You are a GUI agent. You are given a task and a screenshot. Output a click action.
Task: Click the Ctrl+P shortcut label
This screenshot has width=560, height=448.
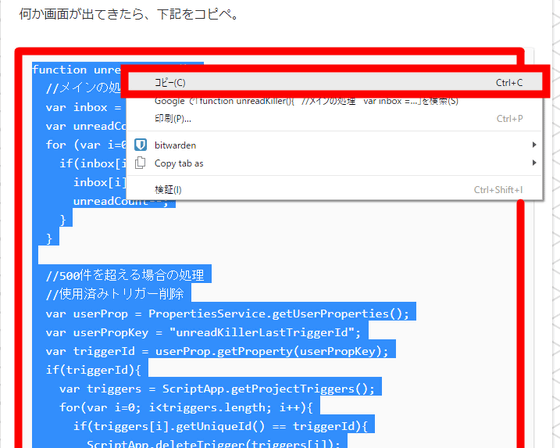click(x=510, y=119)
